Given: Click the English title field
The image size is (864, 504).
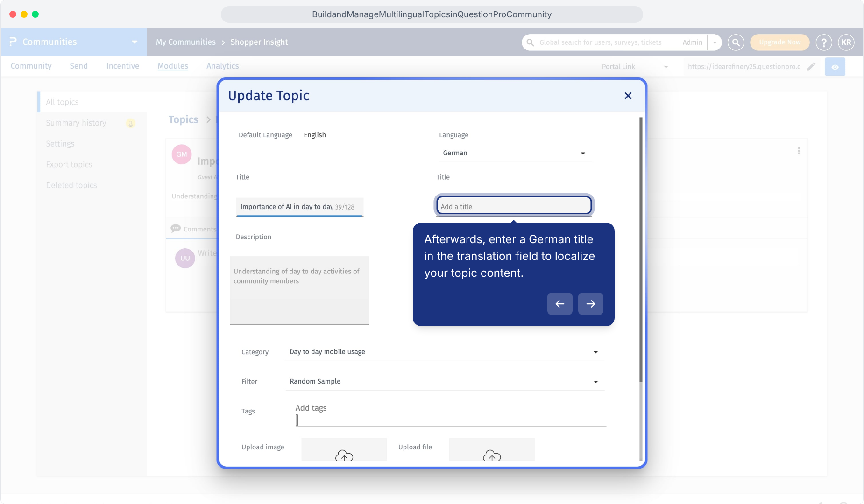Looking at the screenshot, I should point(299,207).
